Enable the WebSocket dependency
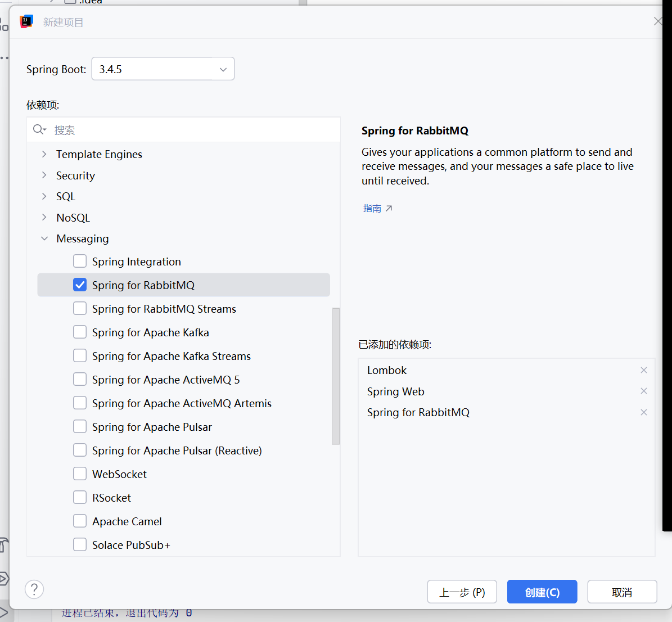 coord(80,474)
